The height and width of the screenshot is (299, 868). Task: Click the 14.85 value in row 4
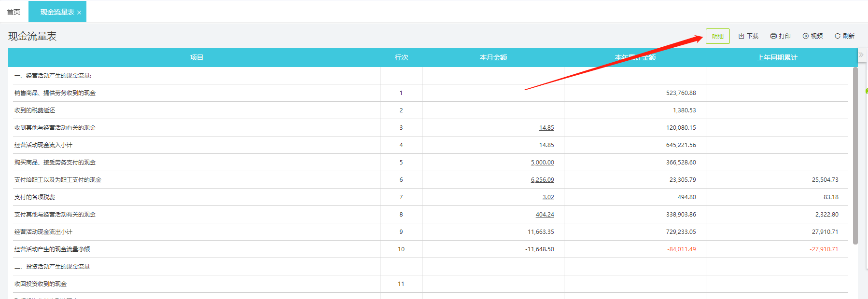click(x=546, y=145)
